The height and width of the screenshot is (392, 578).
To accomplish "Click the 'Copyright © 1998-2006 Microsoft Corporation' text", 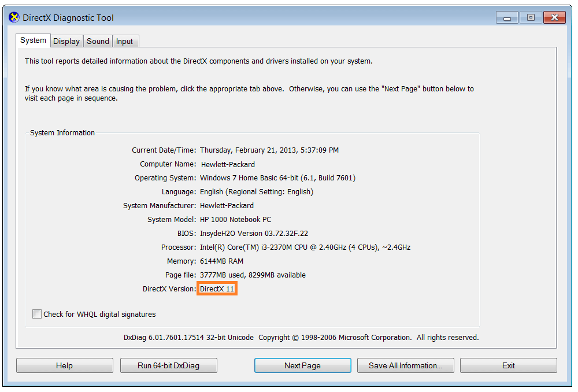I will click(x=335, y=338).
